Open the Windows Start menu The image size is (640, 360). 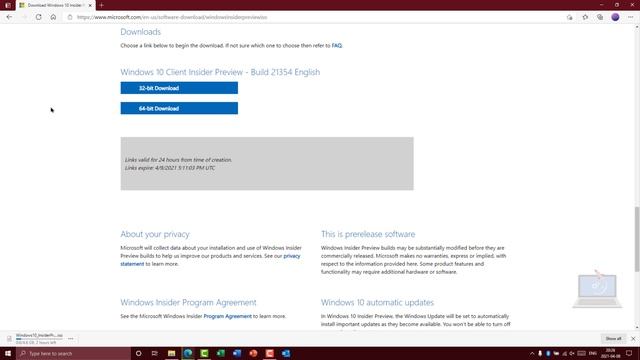(8, 353)
